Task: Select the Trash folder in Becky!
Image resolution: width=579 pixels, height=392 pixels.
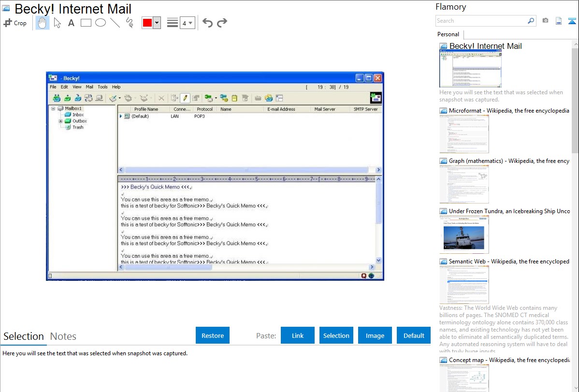Action: tap(78, 127)
